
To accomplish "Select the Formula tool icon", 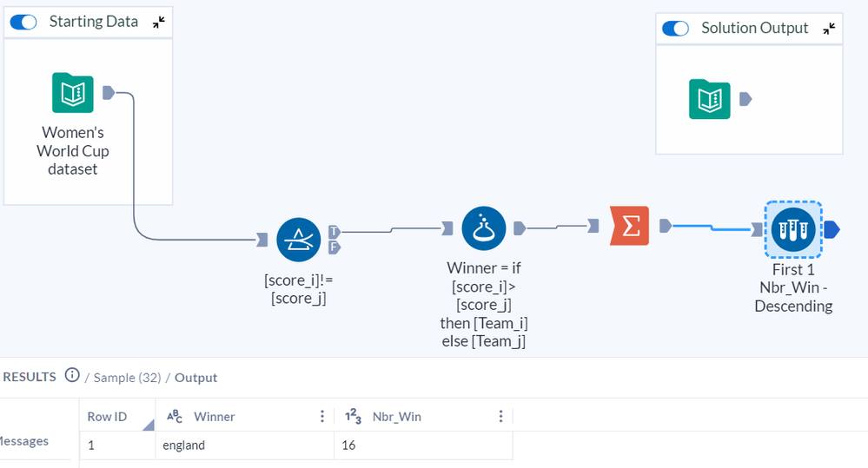I will tap(484, 229).
